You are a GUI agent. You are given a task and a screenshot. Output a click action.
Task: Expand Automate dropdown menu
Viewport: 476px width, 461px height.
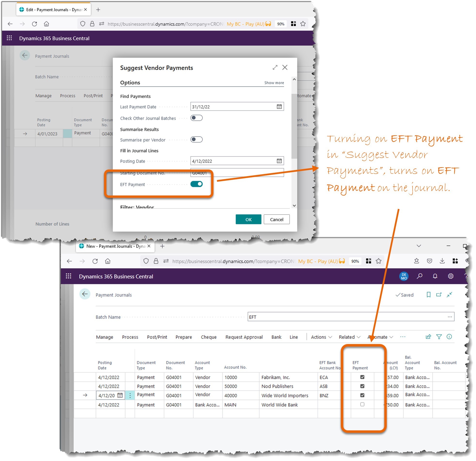(380, 337)
